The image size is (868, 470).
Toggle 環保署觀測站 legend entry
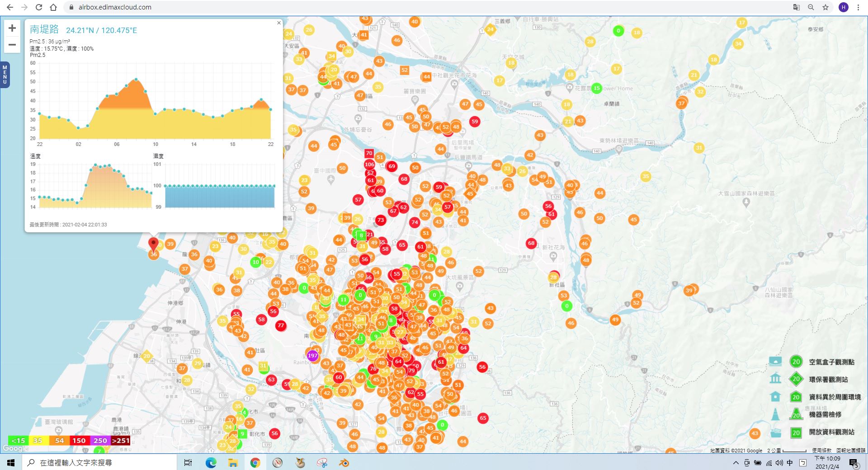pos(828,380)
